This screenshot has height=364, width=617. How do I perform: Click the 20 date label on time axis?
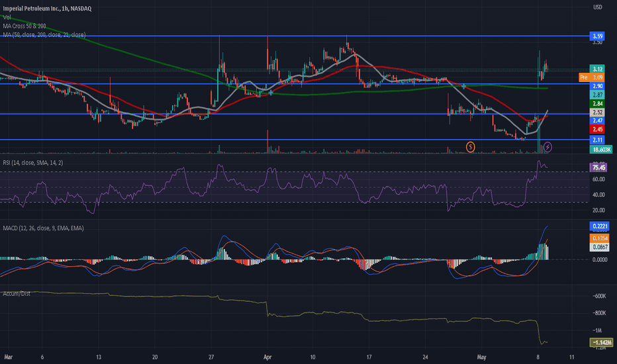click(x=155, y=357)
